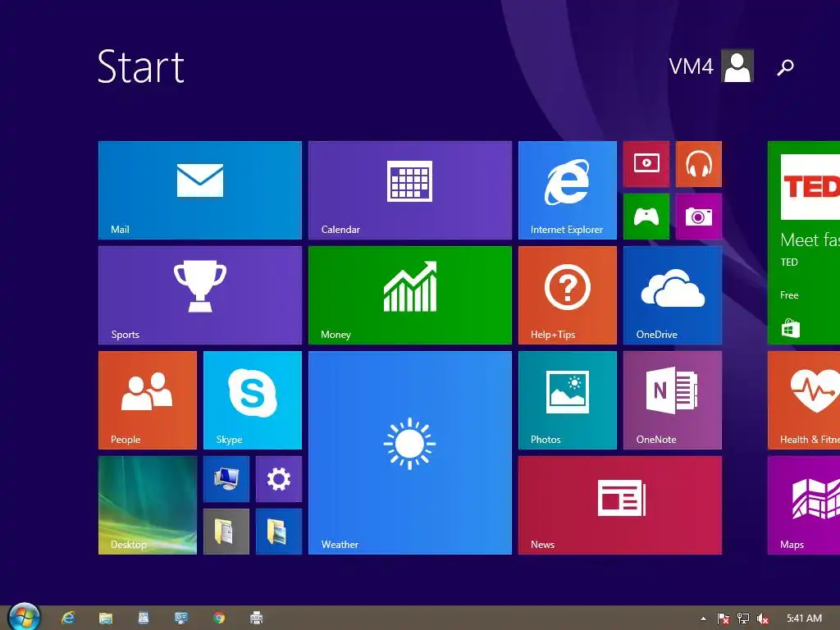Open the red Video tile

point(646,164)
